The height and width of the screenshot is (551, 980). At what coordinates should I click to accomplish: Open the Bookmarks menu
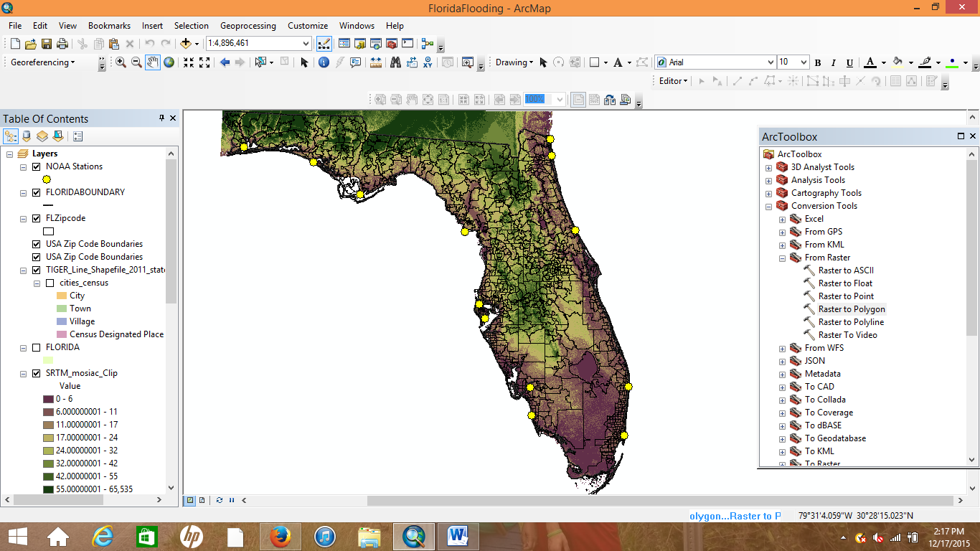[x=109, y=26]
